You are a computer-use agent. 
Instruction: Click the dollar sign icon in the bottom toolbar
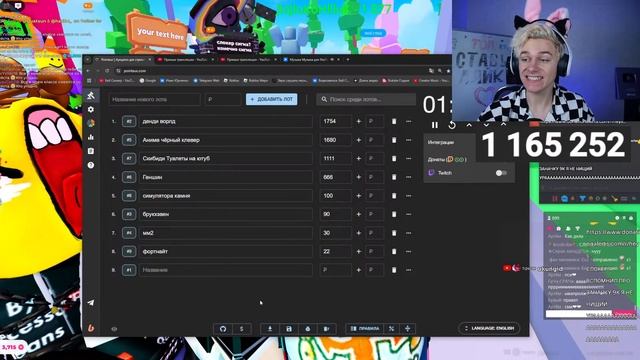coord(242,329)
